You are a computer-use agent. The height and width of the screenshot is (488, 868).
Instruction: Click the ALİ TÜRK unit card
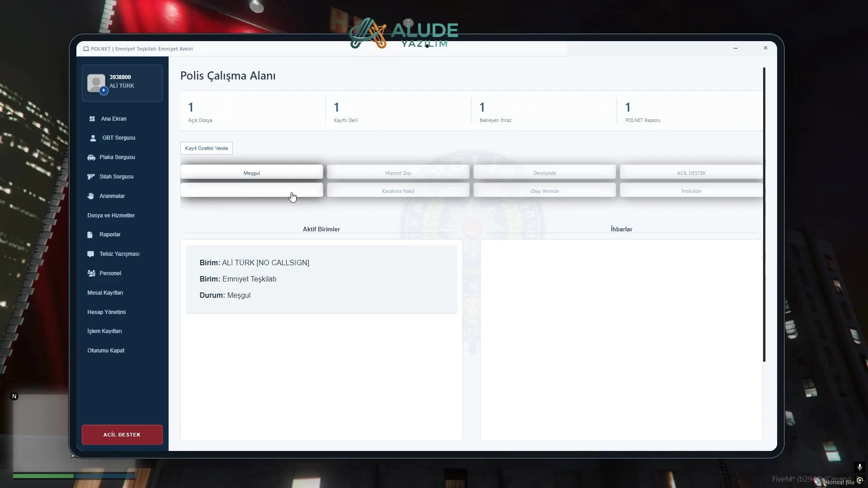point(321,279)
